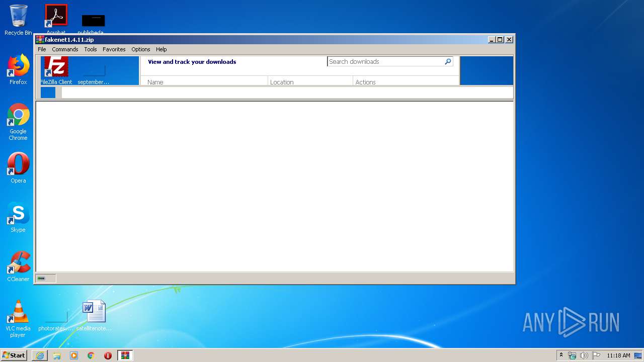Open Action Center flag icon
Screen dimensions: 644x362
pos(596,355)
